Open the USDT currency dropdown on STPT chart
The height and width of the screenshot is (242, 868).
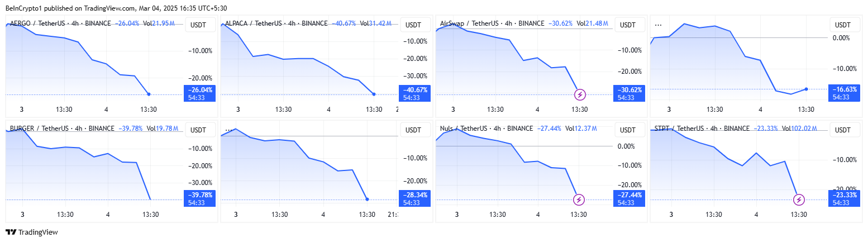click(844, 130)
